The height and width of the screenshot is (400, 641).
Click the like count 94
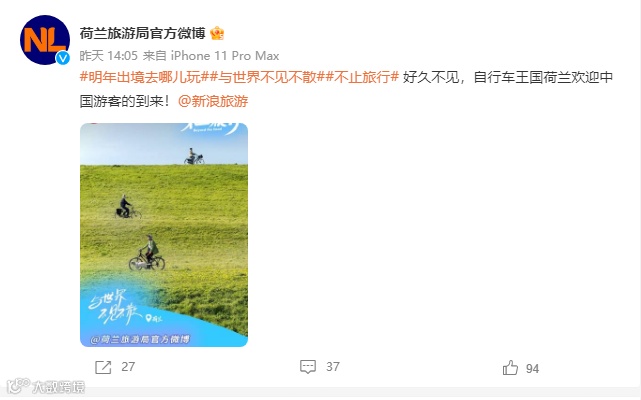click(532, 369)
